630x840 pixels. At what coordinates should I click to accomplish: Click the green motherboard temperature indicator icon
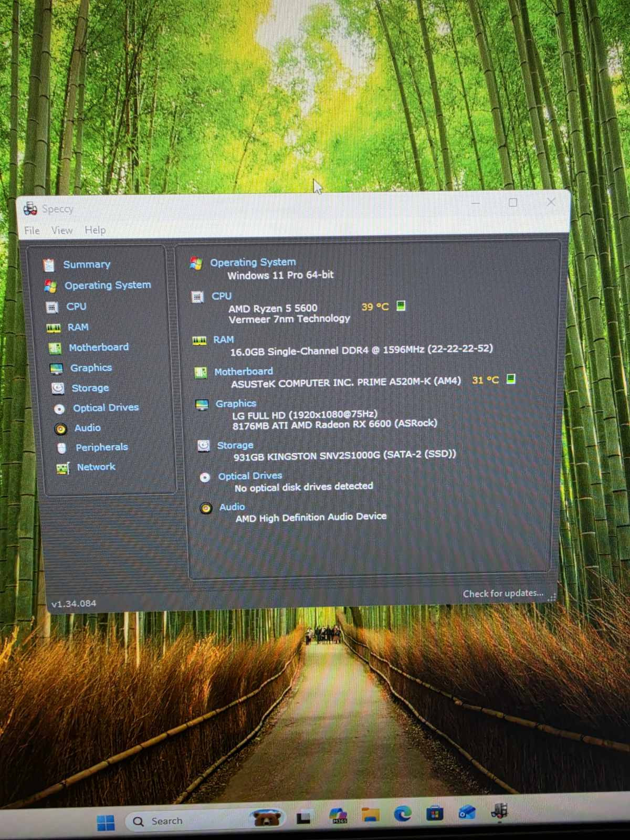click(510, 379)
